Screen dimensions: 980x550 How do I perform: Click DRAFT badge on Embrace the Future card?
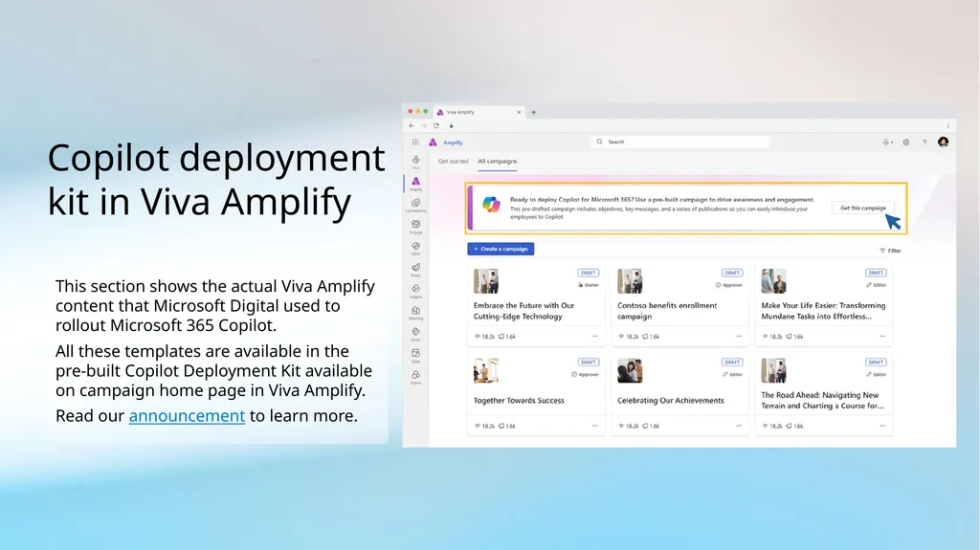589,273
